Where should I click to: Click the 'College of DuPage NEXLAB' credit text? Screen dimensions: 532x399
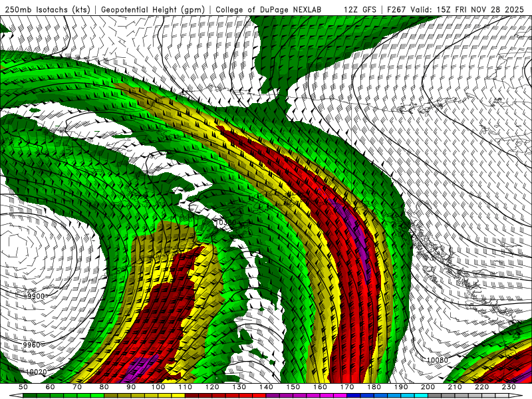click(x=269, y=9)
